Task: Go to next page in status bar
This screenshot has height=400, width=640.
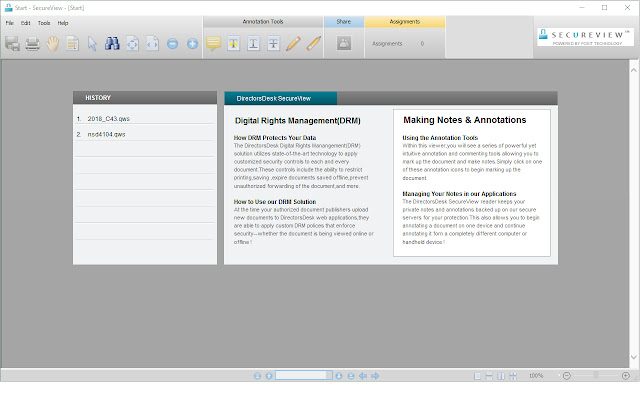Action: pos(339,376)
